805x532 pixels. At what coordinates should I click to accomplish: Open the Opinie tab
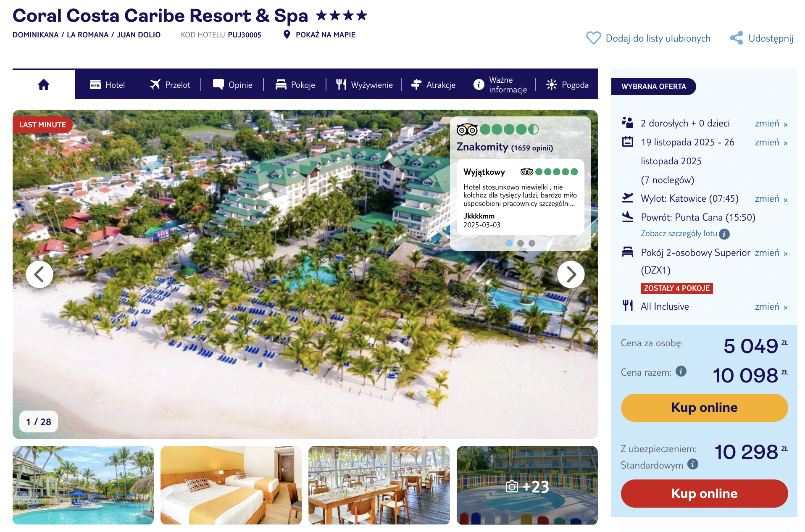point(232,84)
